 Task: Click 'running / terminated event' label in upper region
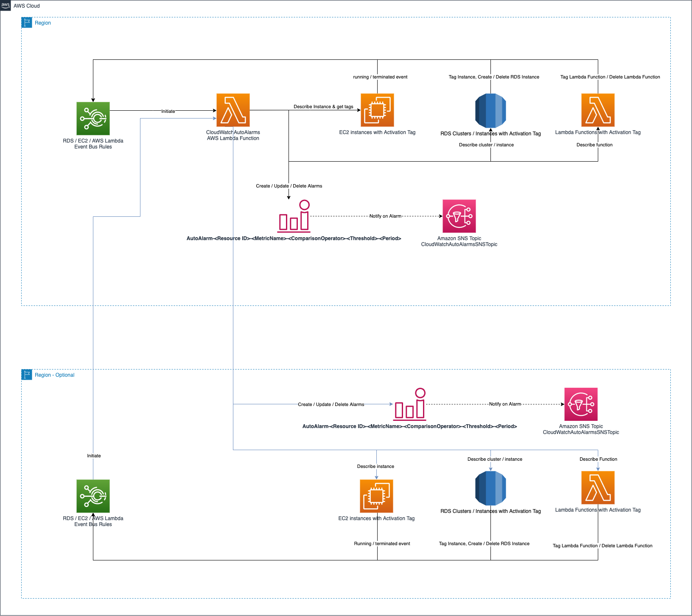coord(380,77)
